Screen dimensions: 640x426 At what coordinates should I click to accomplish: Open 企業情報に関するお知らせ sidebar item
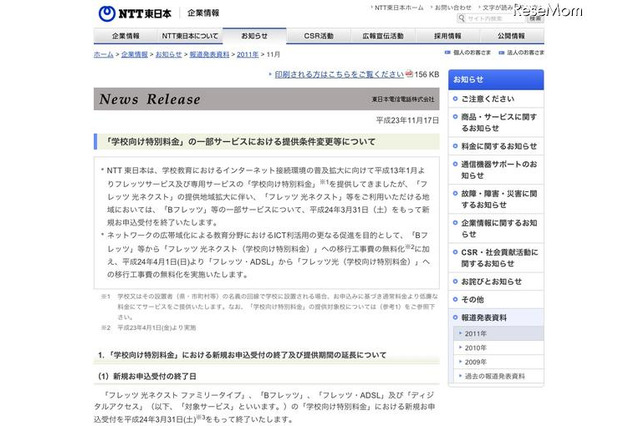click(x=496, y=229)
